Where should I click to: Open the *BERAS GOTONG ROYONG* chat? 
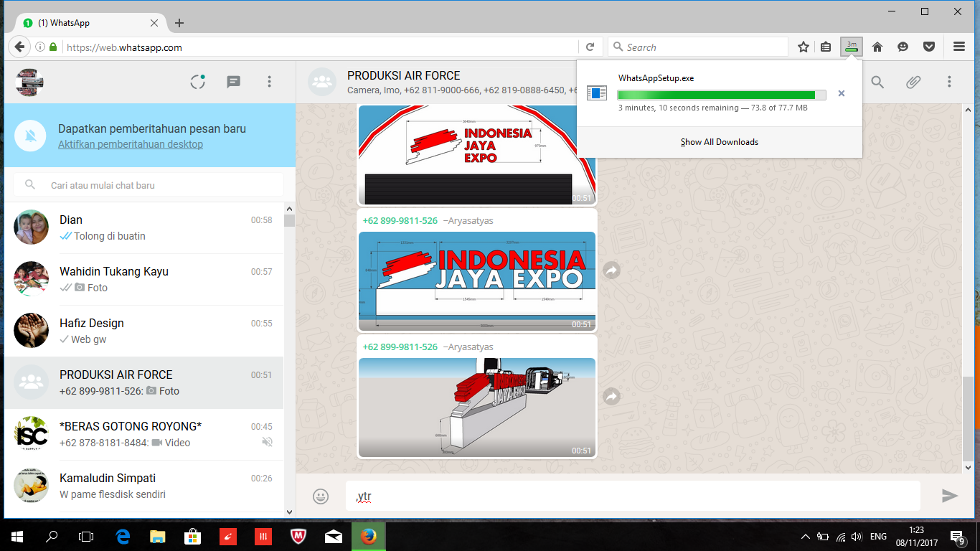[x=144, y=435]
